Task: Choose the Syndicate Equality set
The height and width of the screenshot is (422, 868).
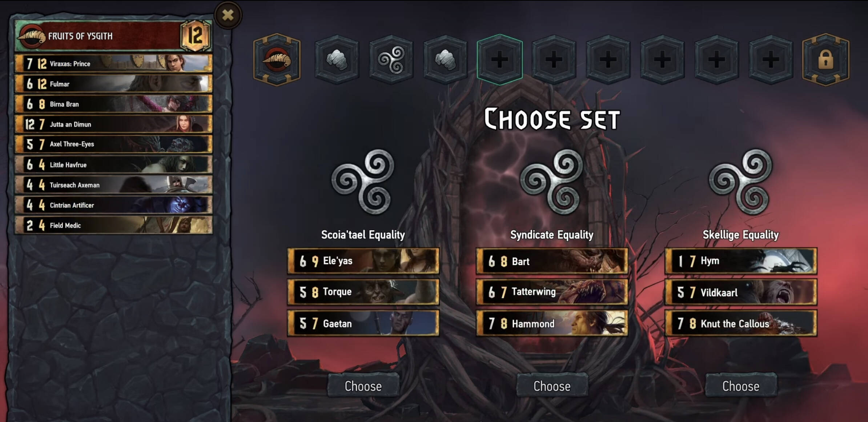Action: tap(552, 386)
